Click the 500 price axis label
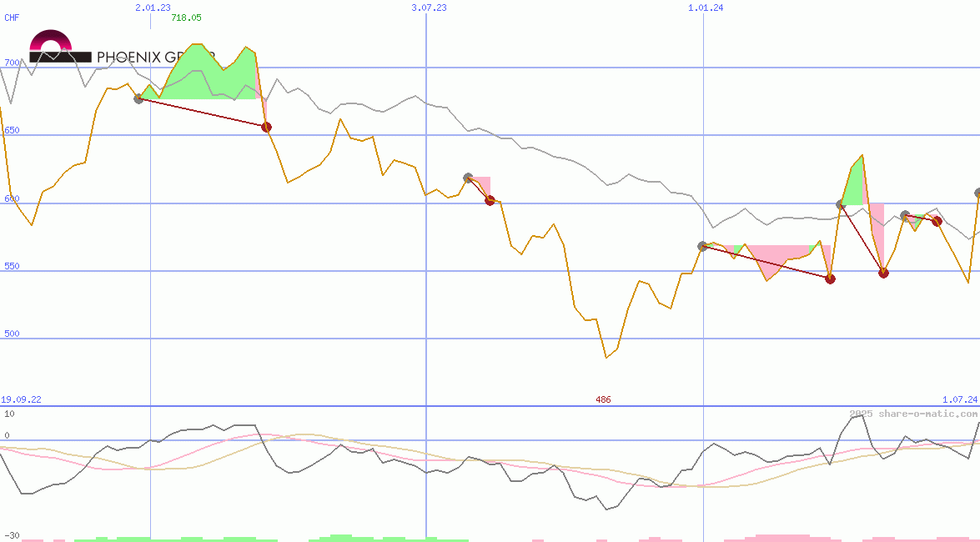The width and height of the screenshot is (980, 542). (x=12, y=334)
